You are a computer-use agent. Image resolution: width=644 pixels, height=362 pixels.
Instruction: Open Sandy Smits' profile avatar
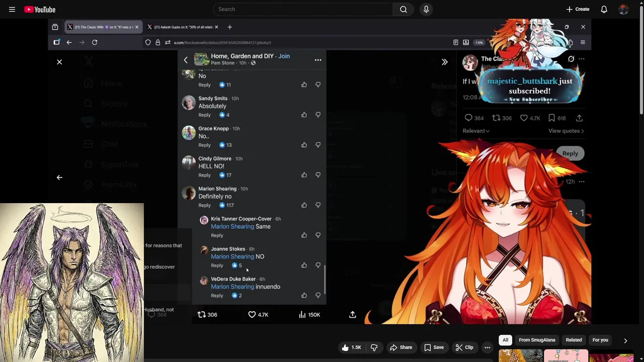tap(189, 103)
